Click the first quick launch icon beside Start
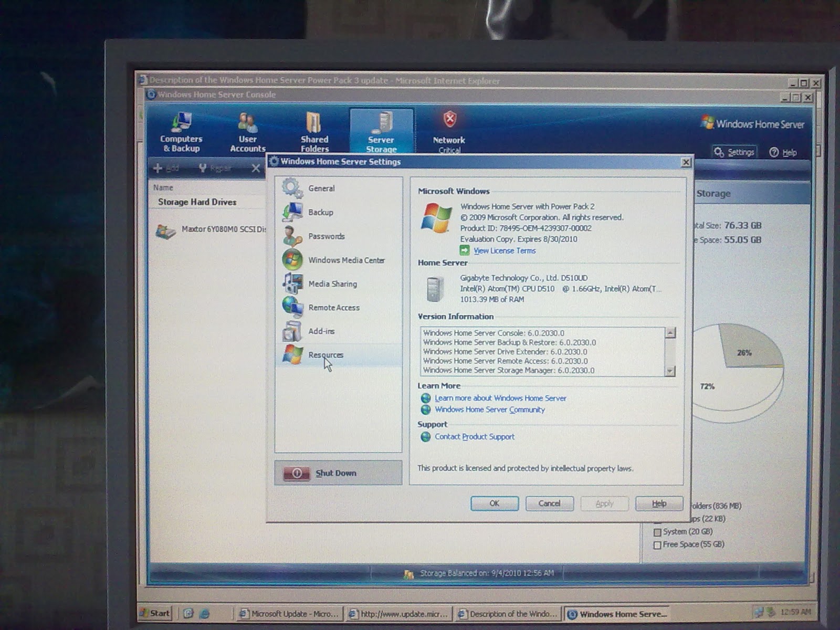840x630 pixels. click(188, 613)
